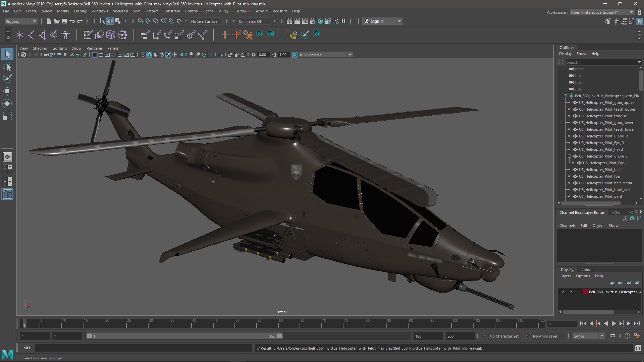644x362 pixels.
Task: Click the Redo arrow icon
Action: pyautogui.click(x=80, y=21)
